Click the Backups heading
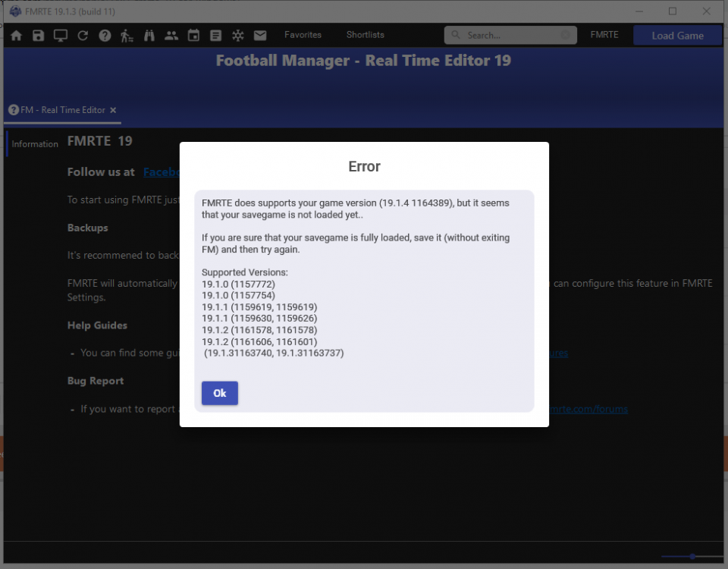The image size is (728, 569). (87, 228)
